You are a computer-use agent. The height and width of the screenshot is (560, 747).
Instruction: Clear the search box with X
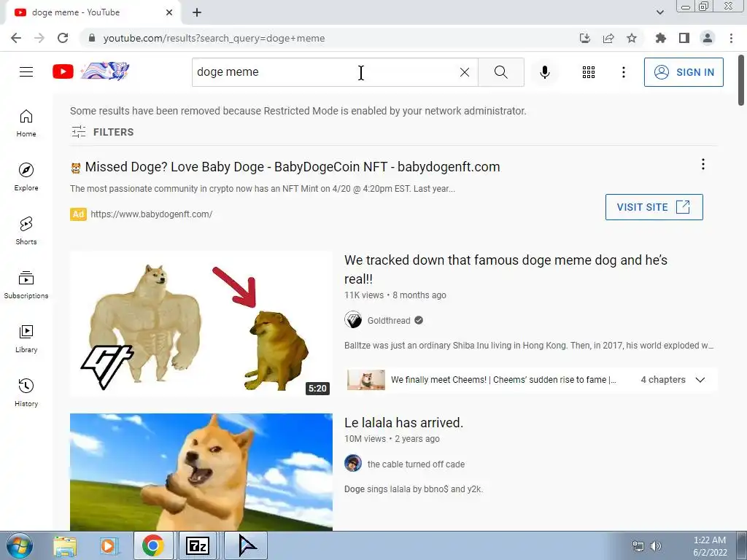465,72
